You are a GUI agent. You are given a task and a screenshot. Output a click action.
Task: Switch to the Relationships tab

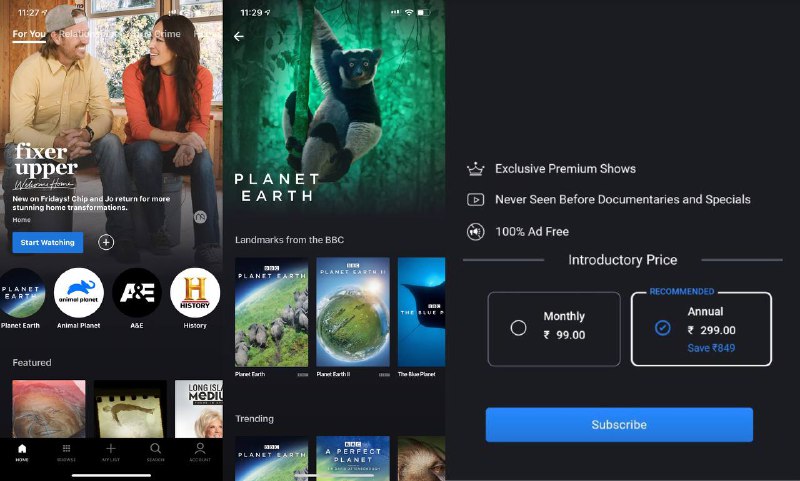(x=87, y=34)
